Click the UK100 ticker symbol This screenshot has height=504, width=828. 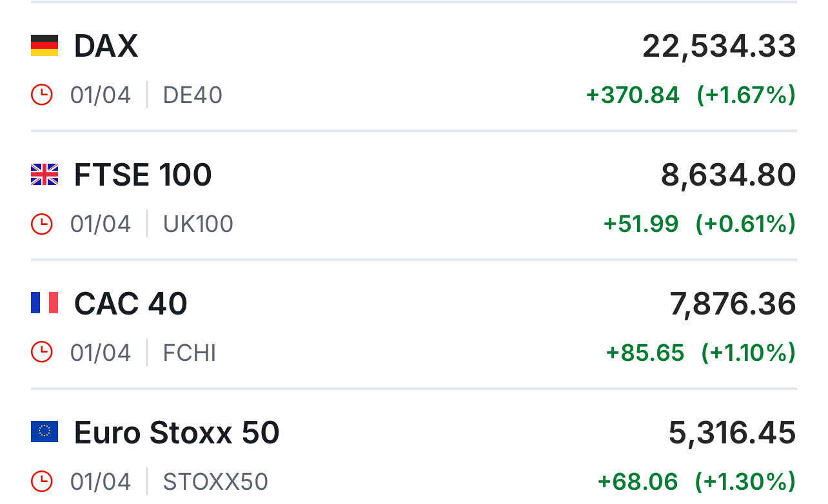point(198,224)
